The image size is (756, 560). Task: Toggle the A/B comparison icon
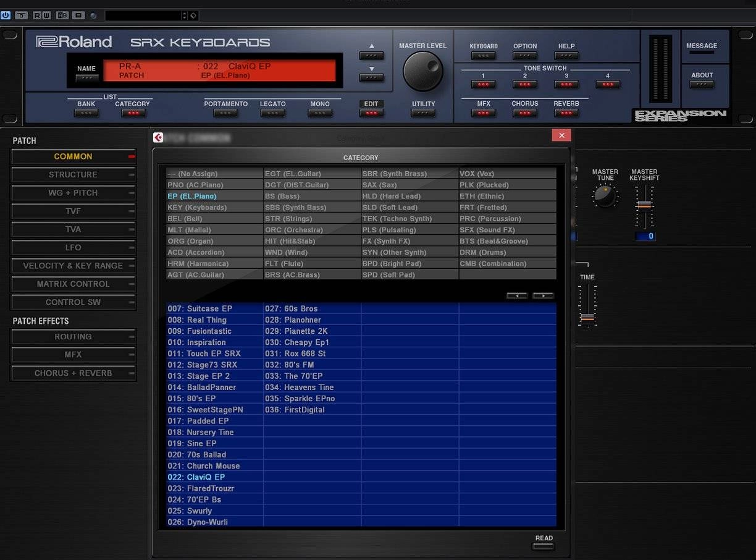(62, 15)
